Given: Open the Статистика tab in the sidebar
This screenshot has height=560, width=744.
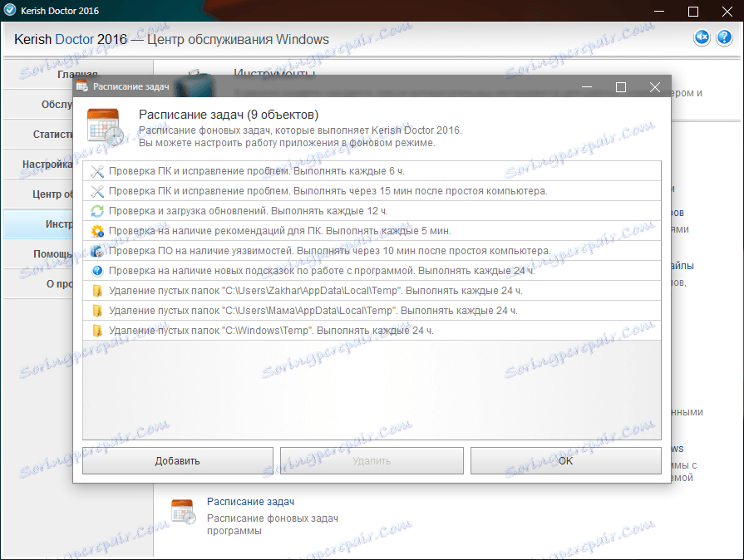Looking at the screenshot, I should click(38, 135).
